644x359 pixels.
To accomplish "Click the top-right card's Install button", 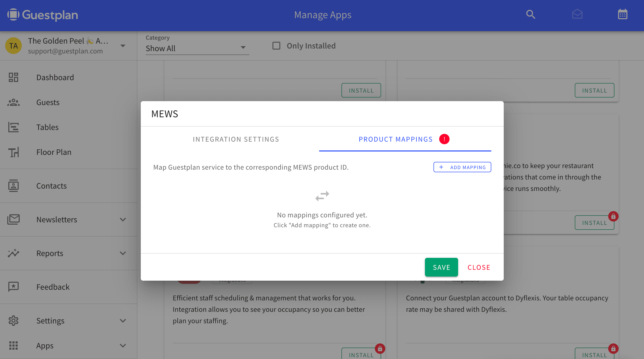I will 594,90.
